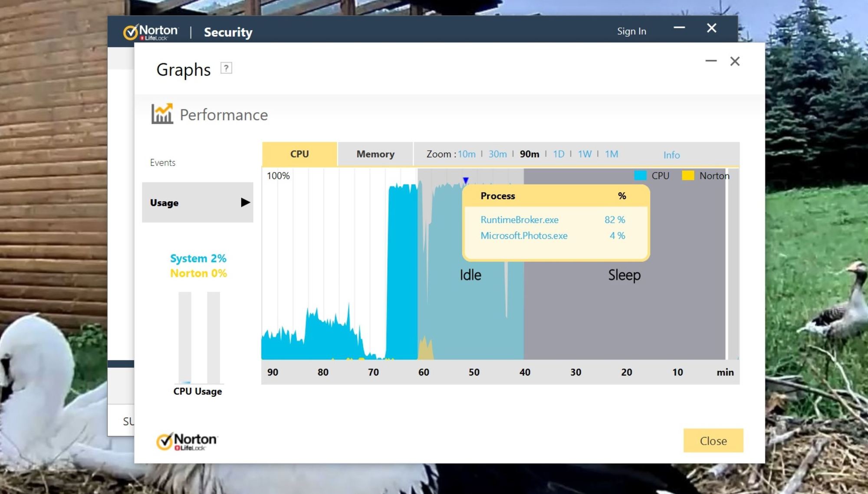868x494 pixels.
Task: Click the blue CPU legend swatch
Action: pyautogui.click(x=640, y=176)
